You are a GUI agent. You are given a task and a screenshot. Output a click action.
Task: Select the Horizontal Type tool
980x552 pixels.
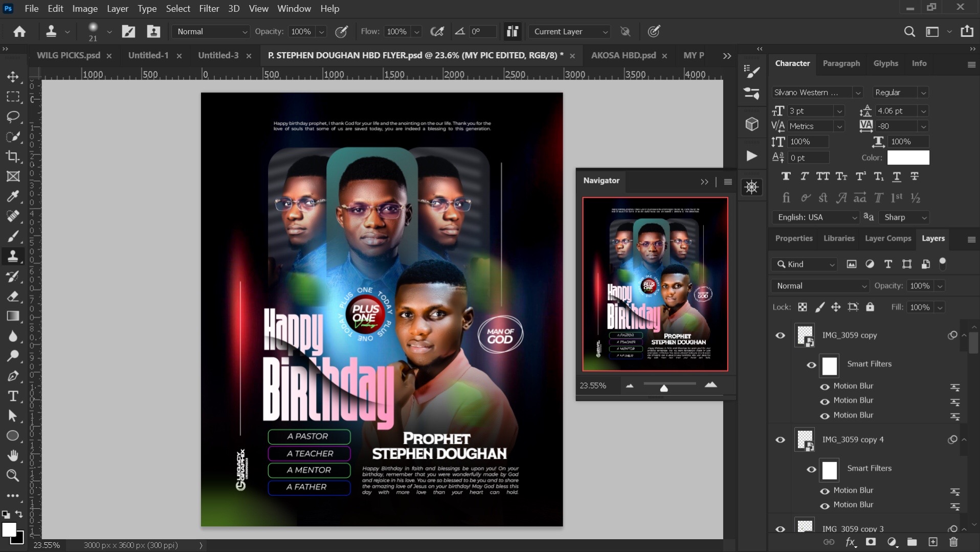pos(13,396)
